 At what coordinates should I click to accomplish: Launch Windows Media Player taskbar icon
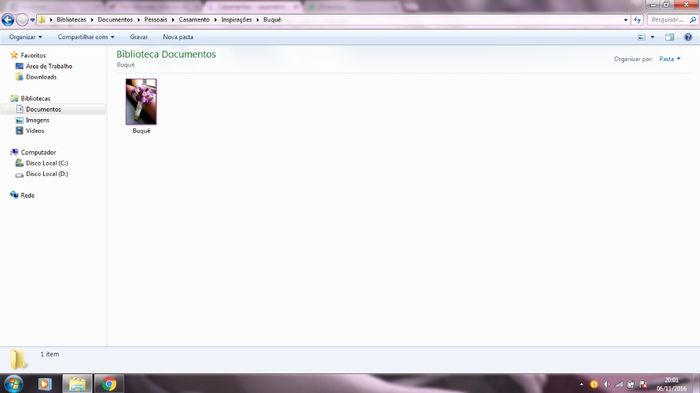click(45, 384)
